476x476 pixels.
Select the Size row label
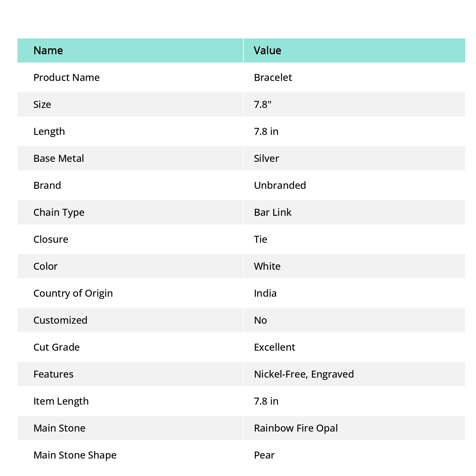[42, 104]
